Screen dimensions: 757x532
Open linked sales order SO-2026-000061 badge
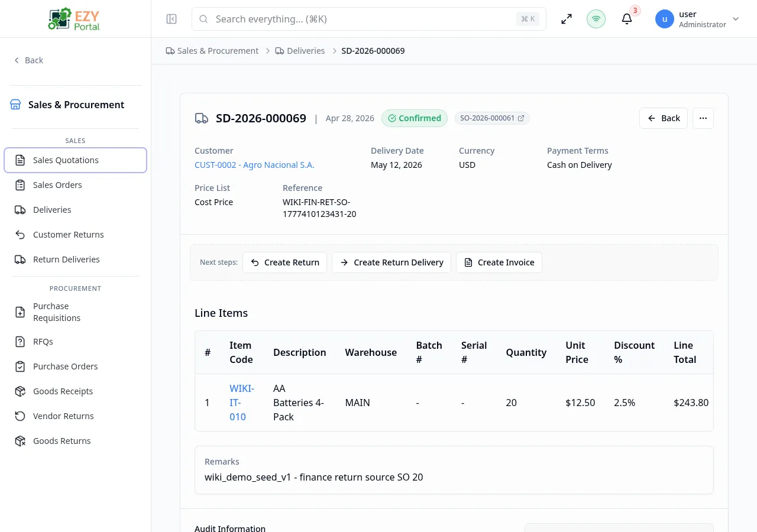[x=492, y=118]
